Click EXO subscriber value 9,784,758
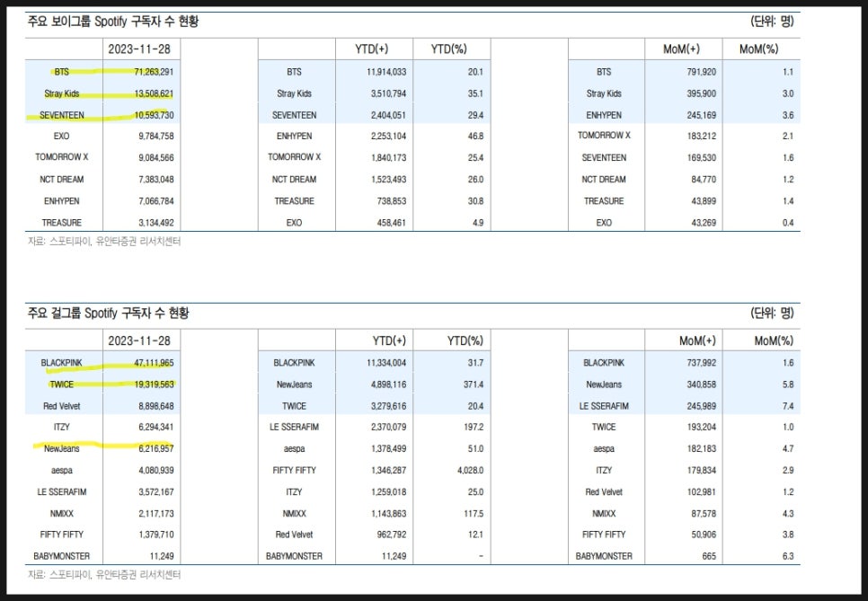 155,137
